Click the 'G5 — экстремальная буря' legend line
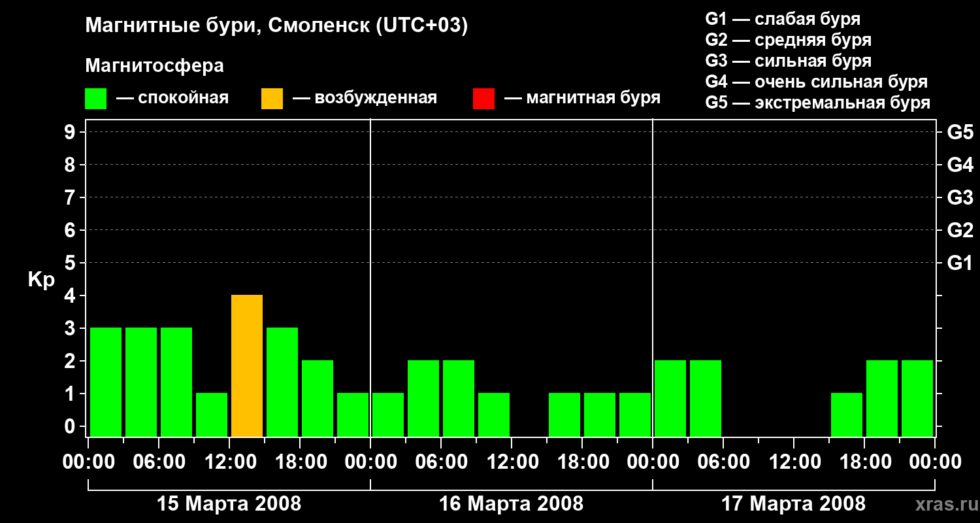This screenshot has height=523, width=980. (818, 103)
